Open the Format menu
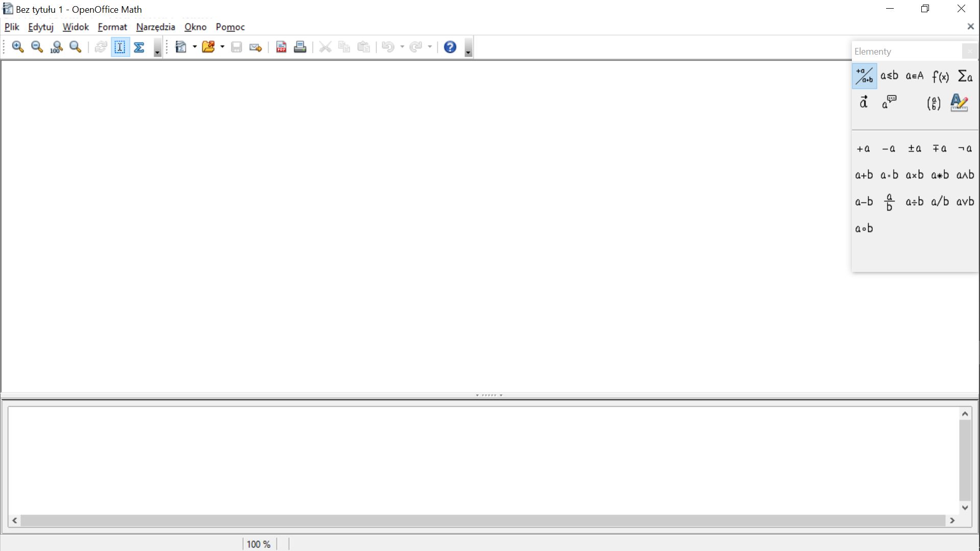The height and width of the screenshot is (551, 980). pyautogui.click(x=112, y=27)
